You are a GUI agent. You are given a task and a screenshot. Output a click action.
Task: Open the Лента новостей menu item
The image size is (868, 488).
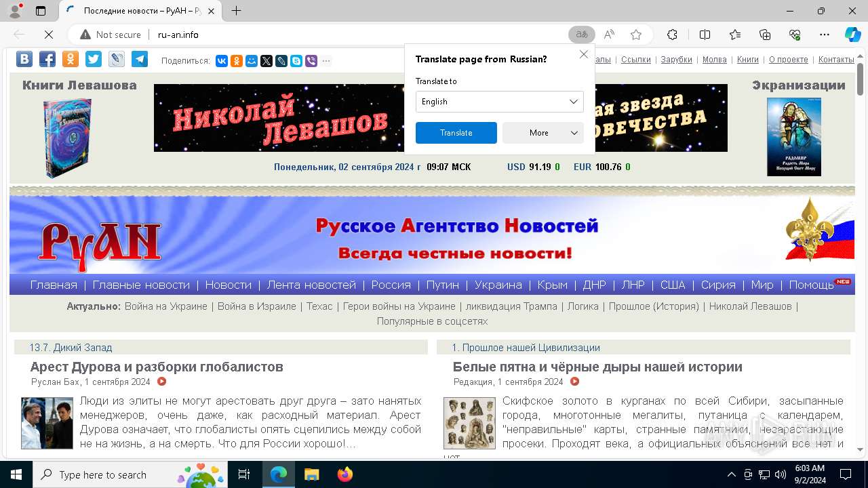311,285
